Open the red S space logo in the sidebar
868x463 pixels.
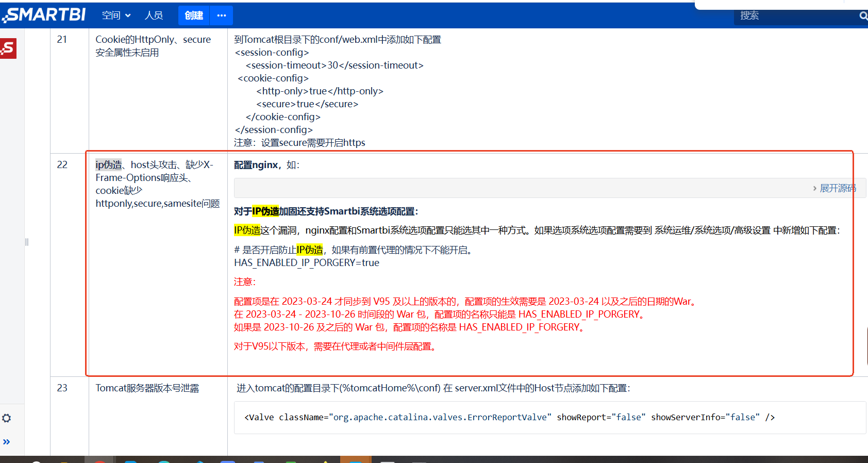[x=8, y=48]
